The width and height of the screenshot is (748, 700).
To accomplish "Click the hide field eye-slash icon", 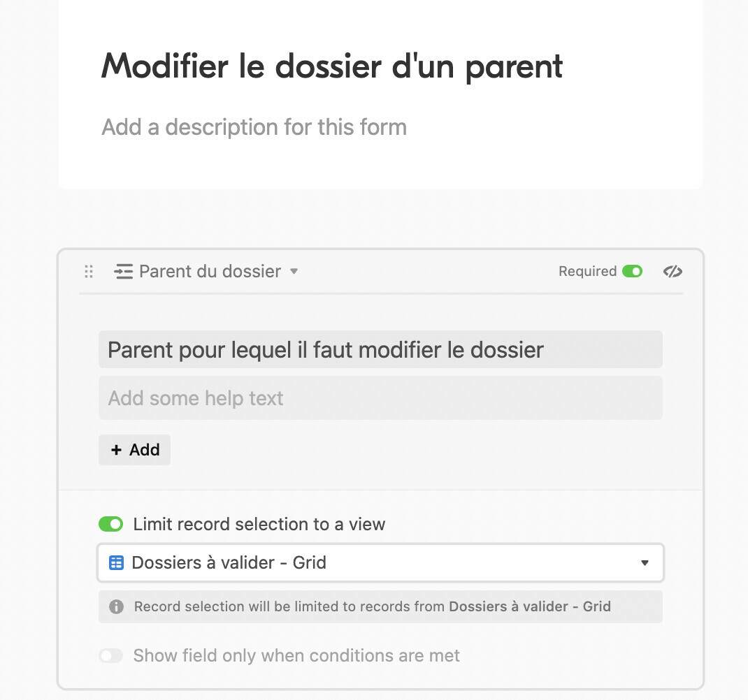I will point(673,271).
